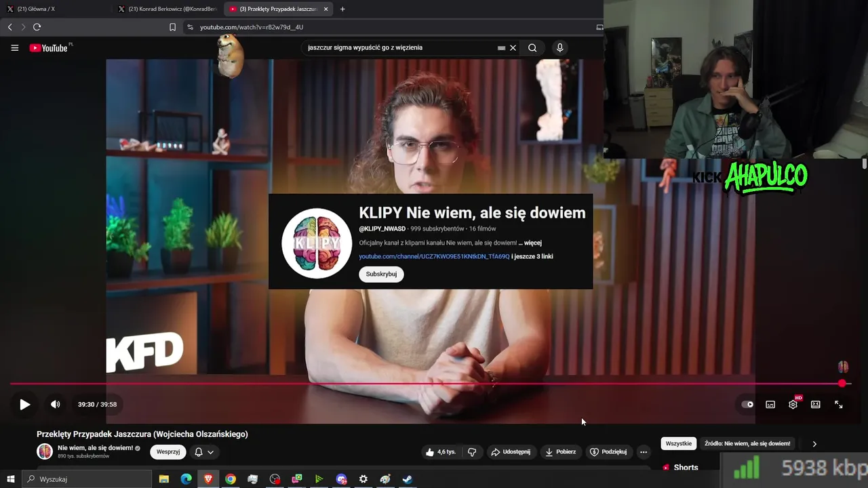The height and width of the screenshot is (488, 868).
Task: Switch the player to theater mode
Action: coord(816,405)
